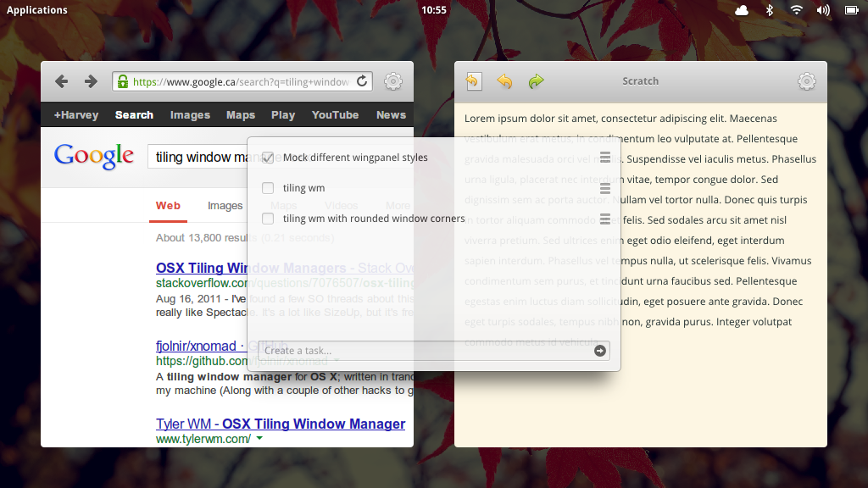868x488 pixels.
Task: Click the handle beside 'tiling wm with rounded window corners'
Action: (x=605, y=219)
